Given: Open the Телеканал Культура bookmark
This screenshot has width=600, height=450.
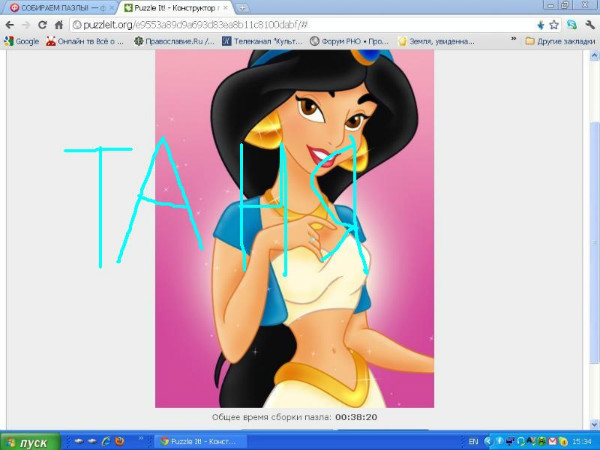Looking at the screenshot, I should [262, 41].
